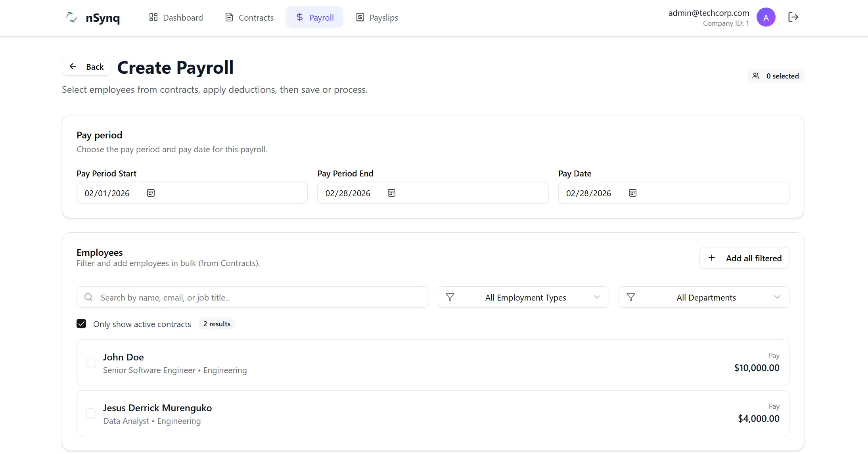The image size is (868, 454).
Task: Click the filter icon beside All Departments
Action: [x=630, y=297]
